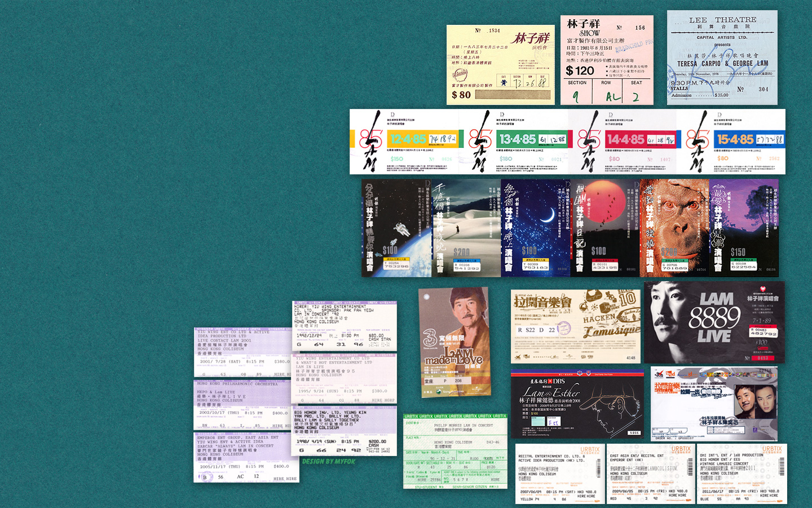Select the Lam in Concert '92 ticket
The width and height of the screenshot is (812, 508).
point(344,326)
